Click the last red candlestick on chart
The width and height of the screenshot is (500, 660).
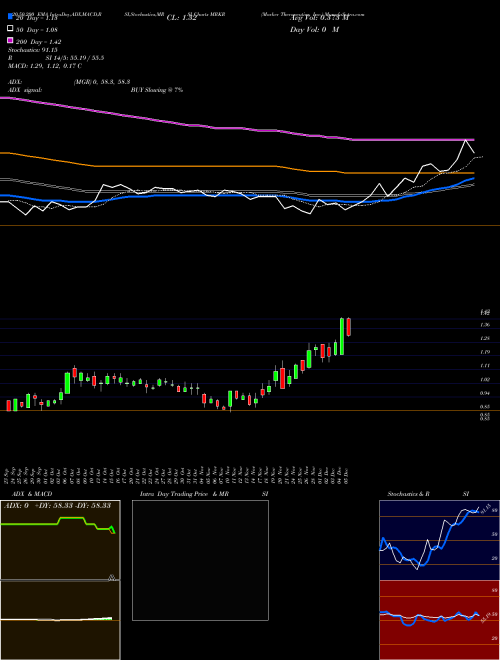tap(348, 327)
